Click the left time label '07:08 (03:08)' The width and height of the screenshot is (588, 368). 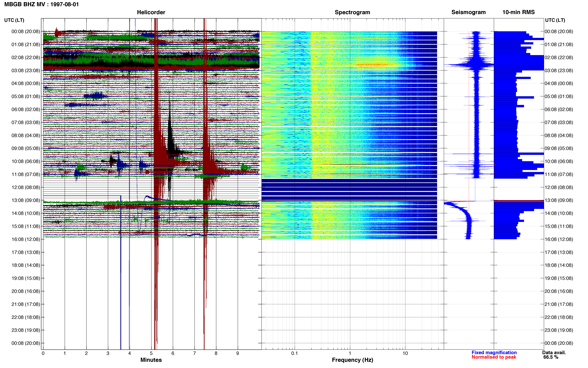(26, 122)
